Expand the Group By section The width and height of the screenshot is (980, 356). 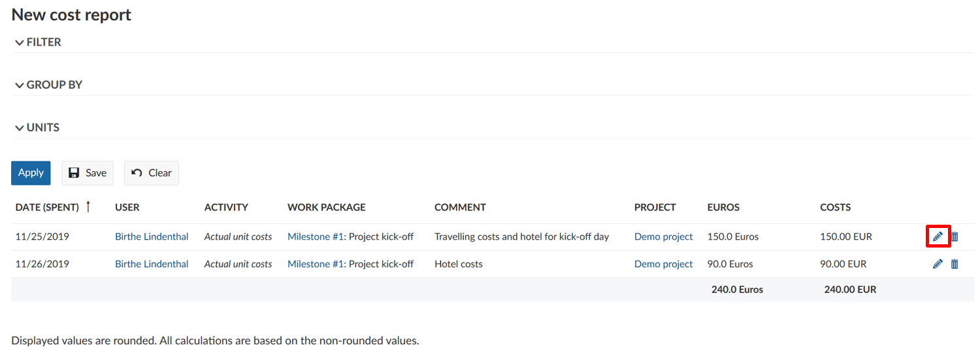[x=48, y=85]
